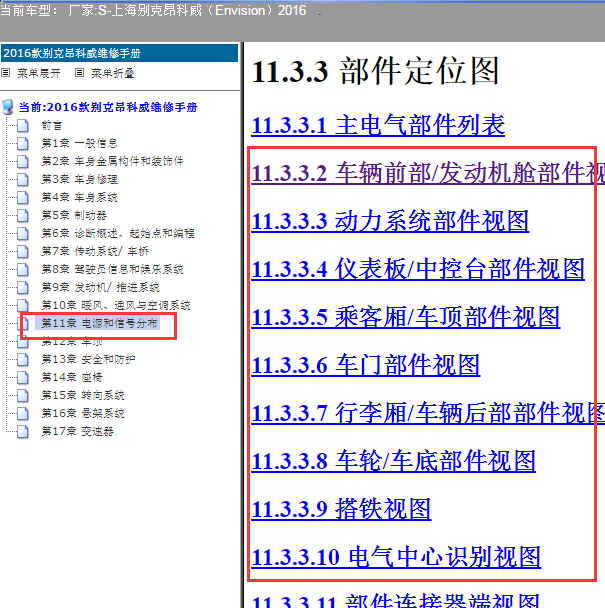Click the page icon for 第7章 传动系统/车桥
The height and width of the screenshot is (608, 605).
point(22,251)
